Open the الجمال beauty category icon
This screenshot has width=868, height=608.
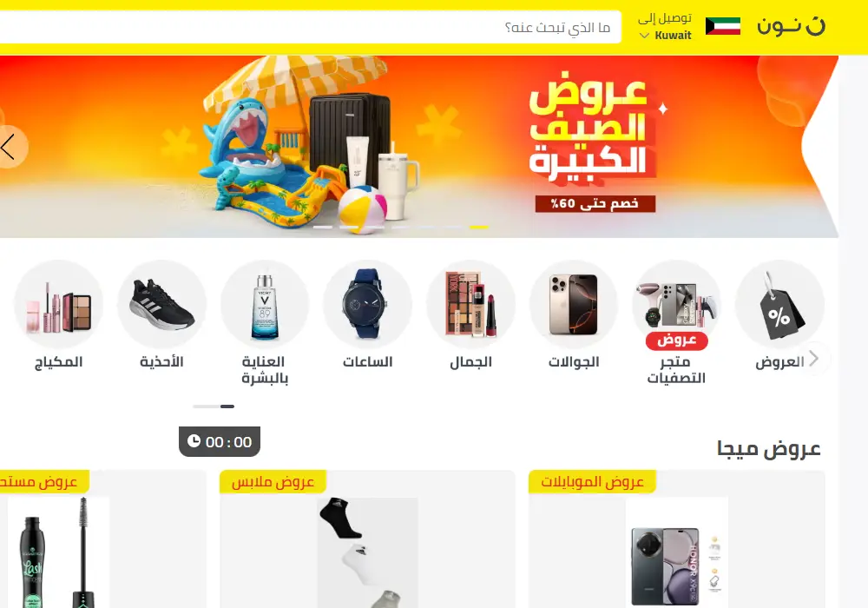[x=470, y=304]
